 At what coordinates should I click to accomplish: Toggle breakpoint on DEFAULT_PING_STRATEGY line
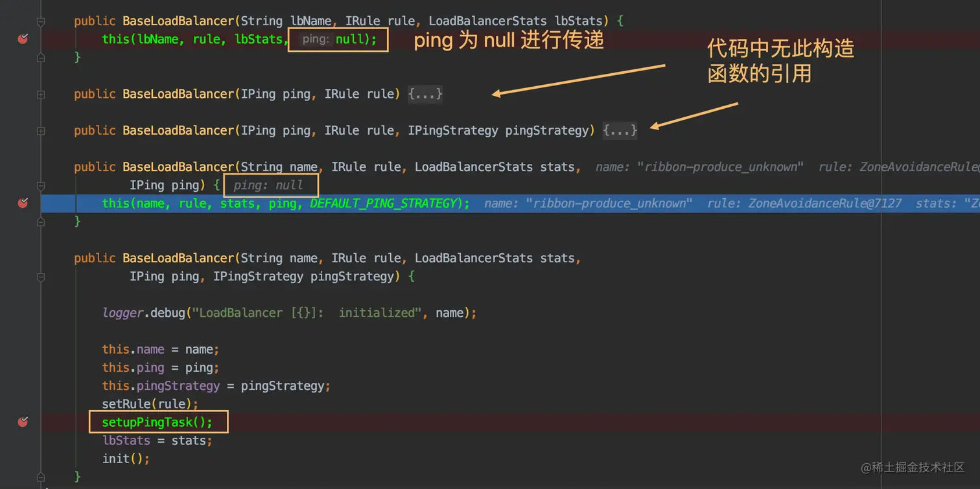pos(23,203)
